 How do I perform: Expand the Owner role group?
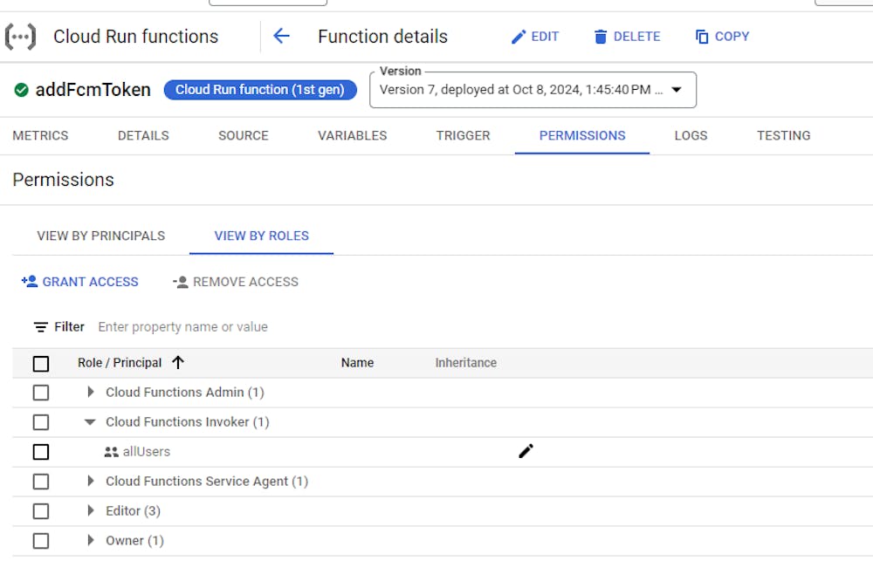(x=90, y=541)
